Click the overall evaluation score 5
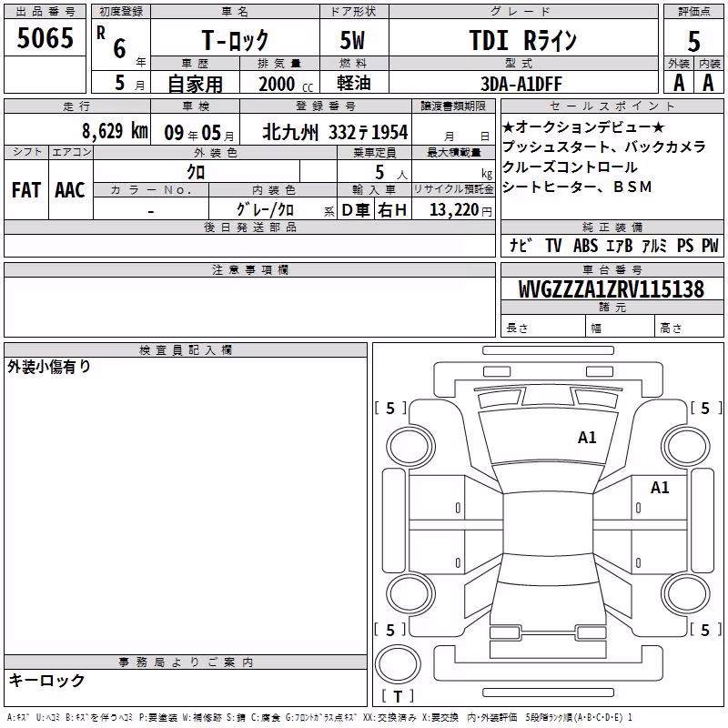This screenshot has height=728, width=728. click(693, 42)
